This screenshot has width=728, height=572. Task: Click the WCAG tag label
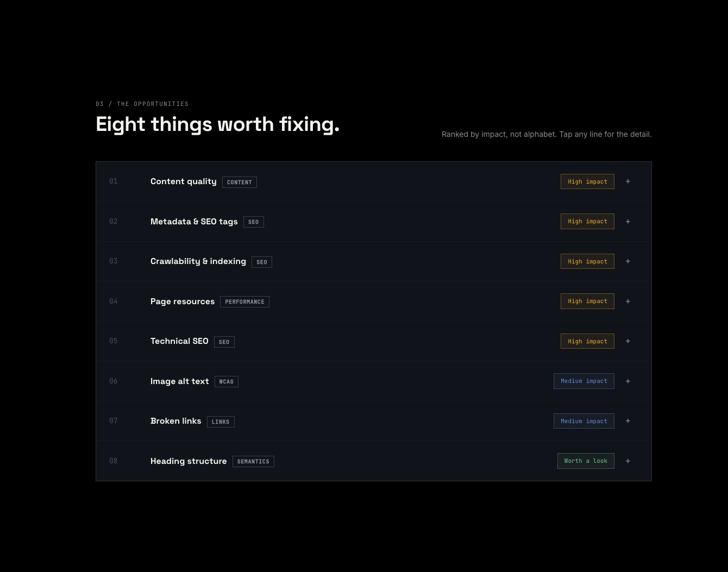pyautogui.click(x=226, y=382)
